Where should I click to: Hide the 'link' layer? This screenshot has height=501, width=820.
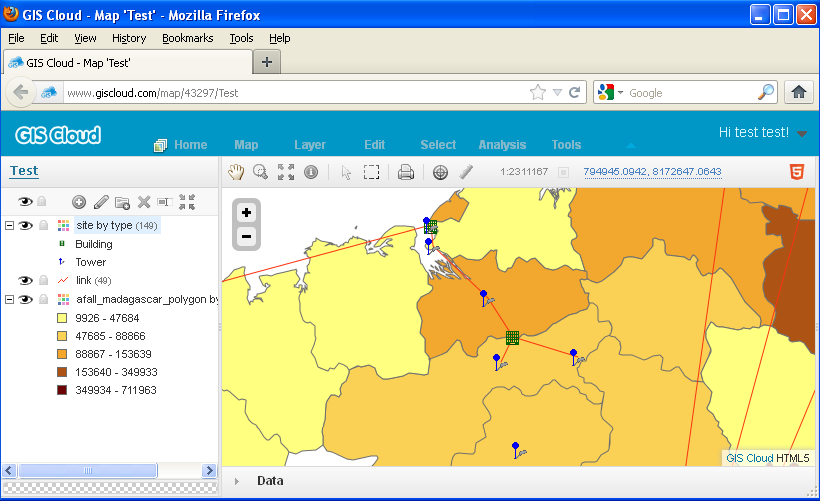pos(25,280)
